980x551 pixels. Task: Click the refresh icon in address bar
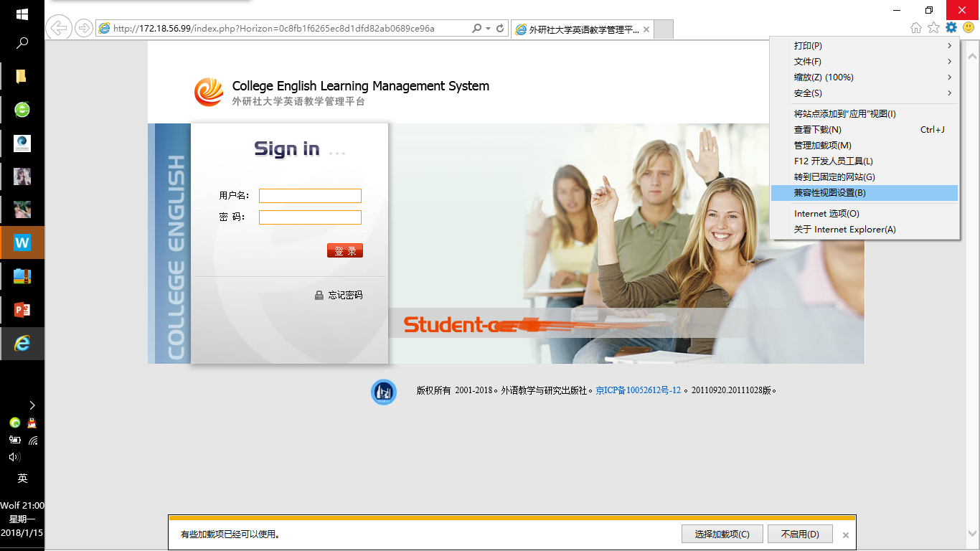(x=500, y=29)
